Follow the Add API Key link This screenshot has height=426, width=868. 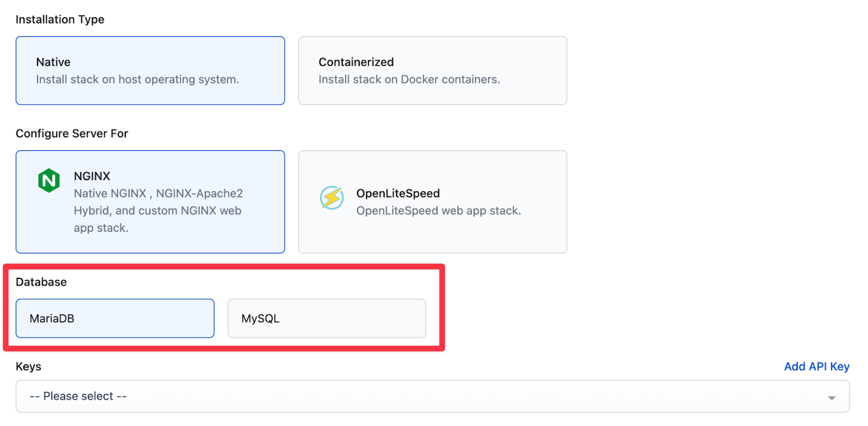click(816, 366)
